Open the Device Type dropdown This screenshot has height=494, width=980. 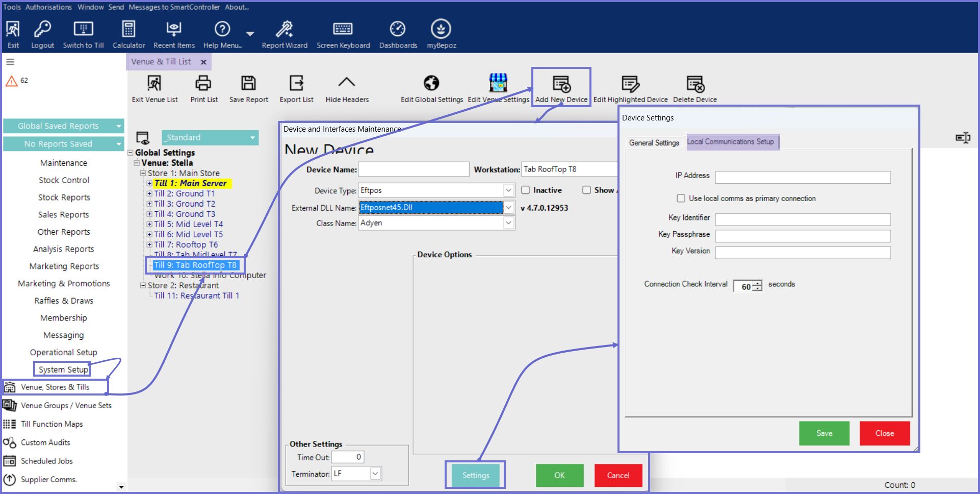coord(508,190)
